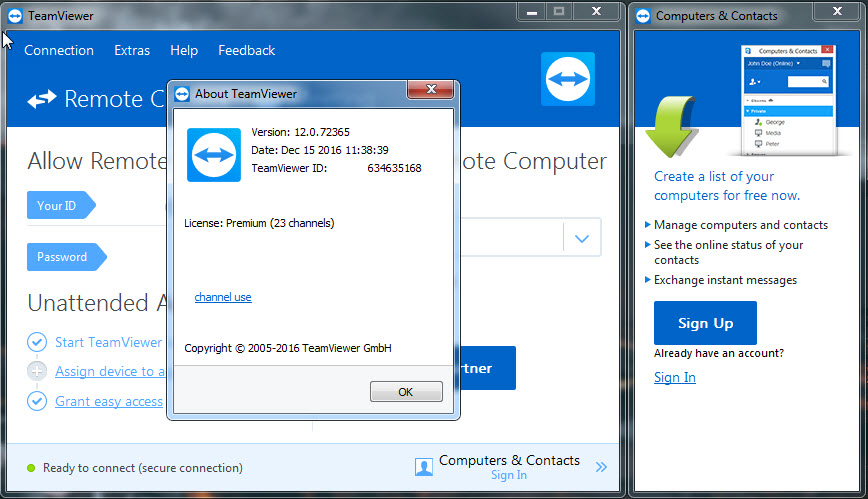Click 'Create a list of your computers' heading
The width and height of the screenshot is (868, 499).
pyautogui.click(x=727, y=186)
